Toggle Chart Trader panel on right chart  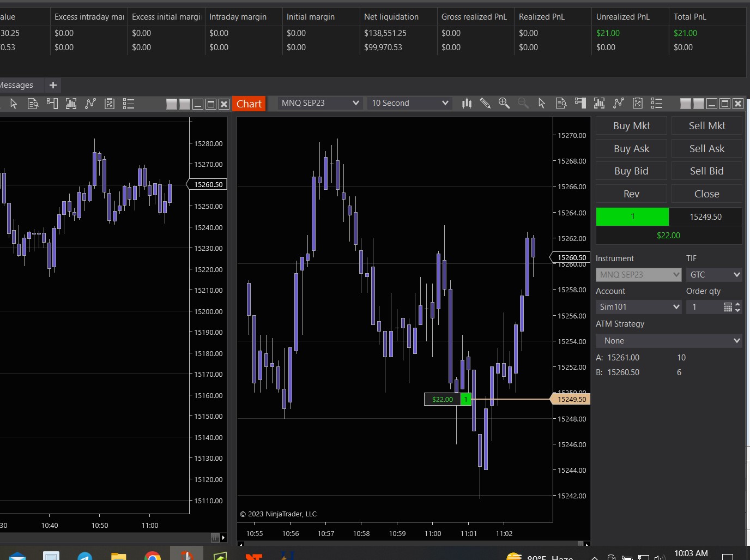580,103
